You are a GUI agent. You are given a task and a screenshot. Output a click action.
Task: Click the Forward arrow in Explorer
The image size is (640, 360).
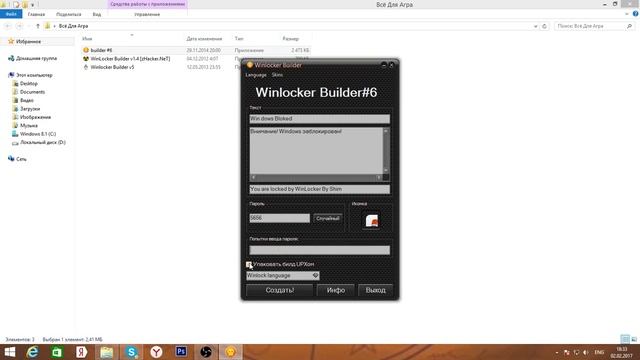(x=19, y=26)
